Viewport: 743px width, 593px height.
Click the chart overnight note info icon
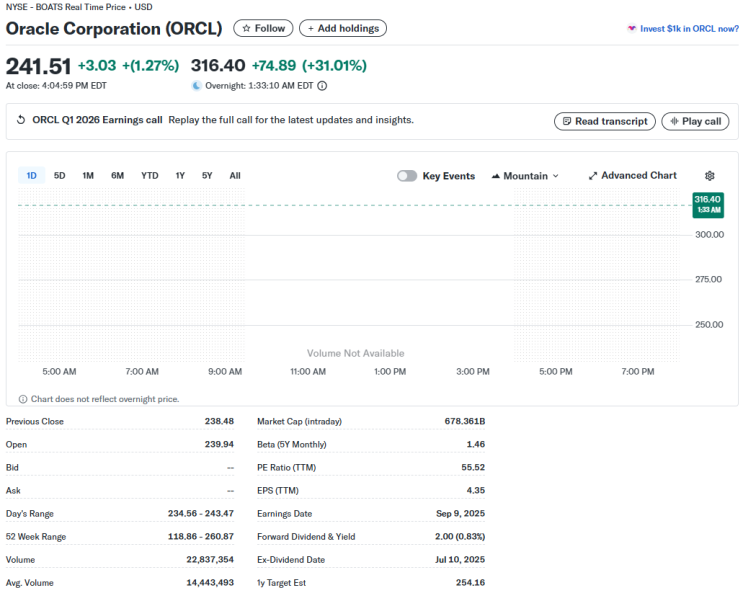pos(23,399)
